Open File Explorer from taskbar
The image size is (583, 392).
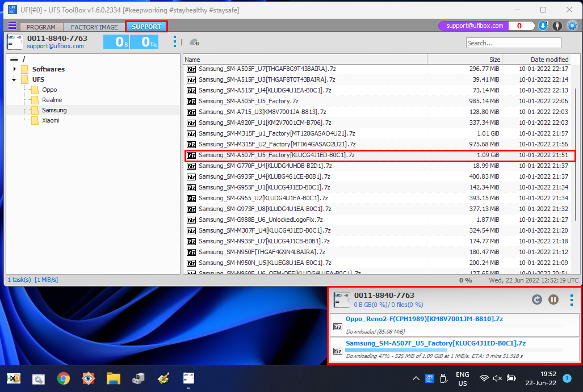click(x=113, y=378)
